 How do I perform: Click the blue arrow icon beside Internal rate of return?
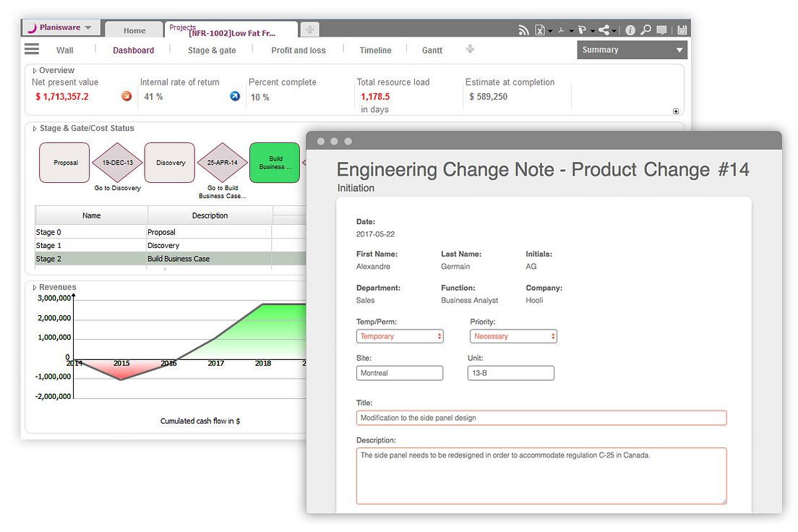pyautogui.click(x=234, y=95)
